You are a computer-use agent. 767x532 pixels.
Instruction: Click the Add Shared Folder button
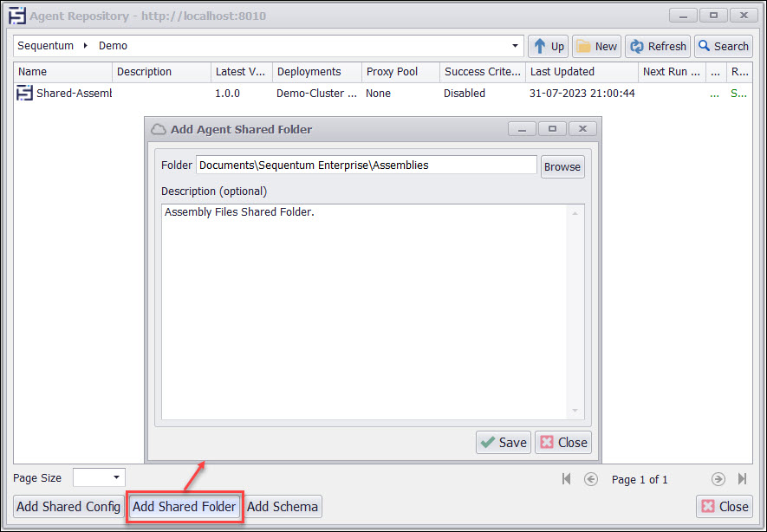[184, 507]
